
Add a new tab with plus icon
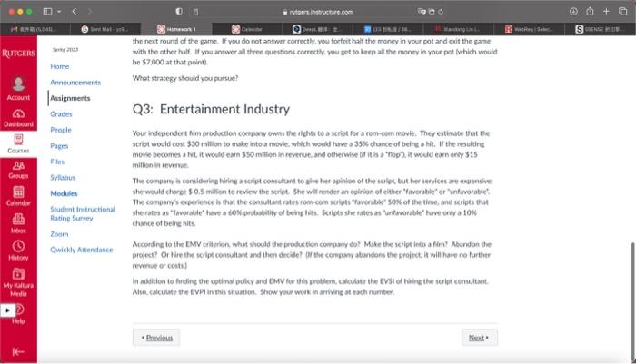pyautogui.click(x=606, y=12)
